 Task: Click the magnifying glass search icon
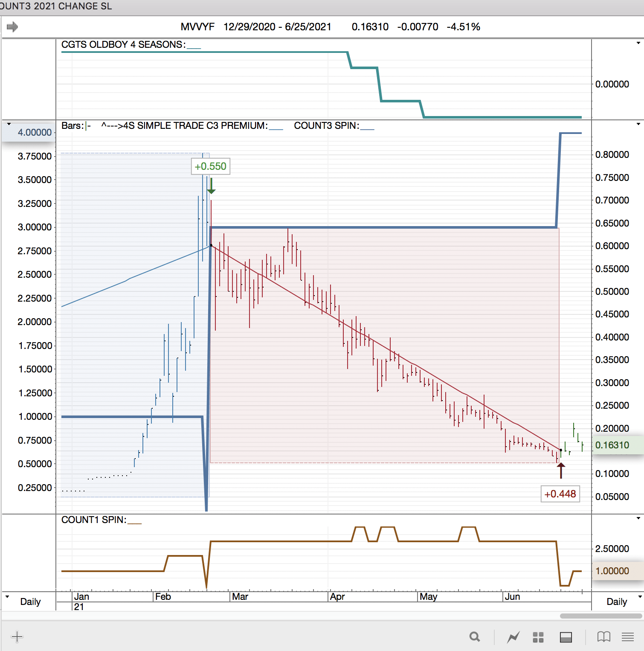tap(474, 637)
